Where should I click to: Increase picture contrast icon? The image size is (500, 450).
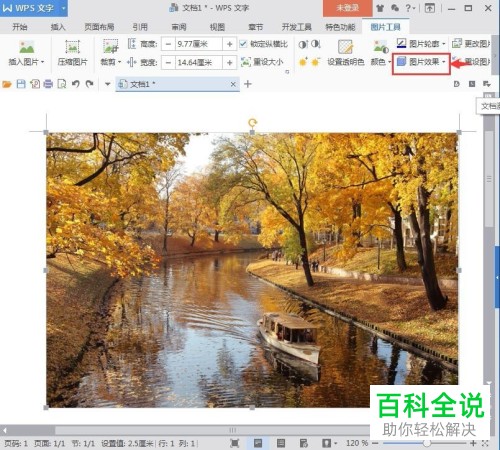tap(303, 44)
